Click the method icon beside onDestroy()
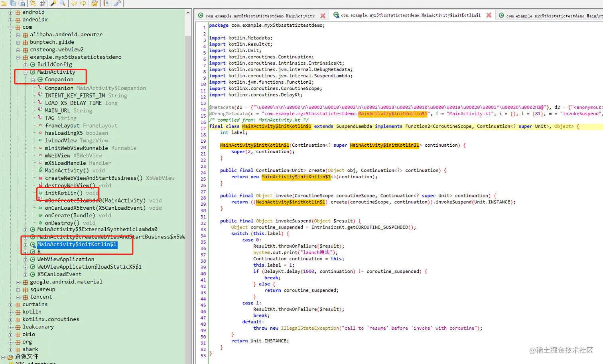This screenshot has width=603, height=364. tap(40, 223)
